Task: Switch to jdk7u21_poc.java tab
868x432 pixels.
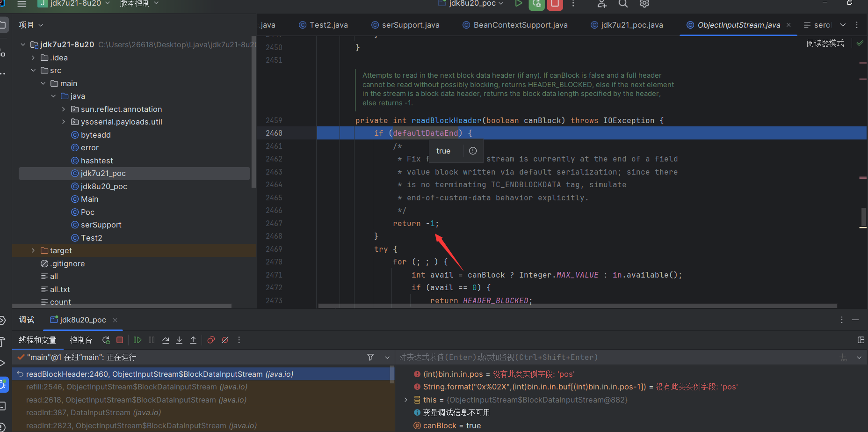Action: (627, 25)
